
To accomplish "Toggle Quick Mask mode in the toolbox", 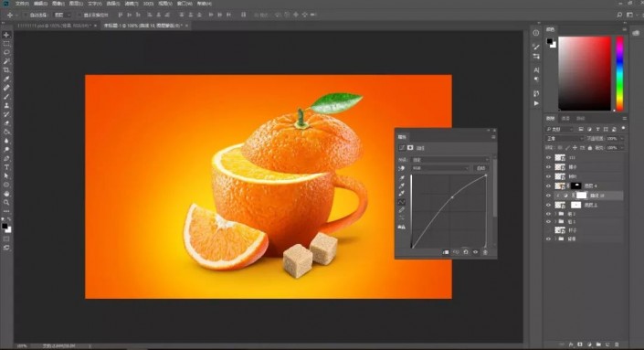I will click(6, 239).
